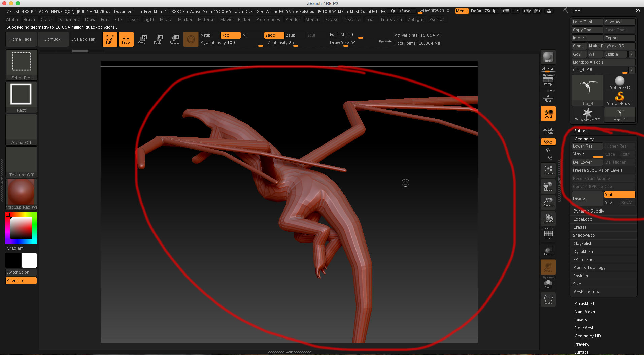This screenshot has height=355, width=644.
Task: Expand the Modify Topology section
Action: (589, 268)
